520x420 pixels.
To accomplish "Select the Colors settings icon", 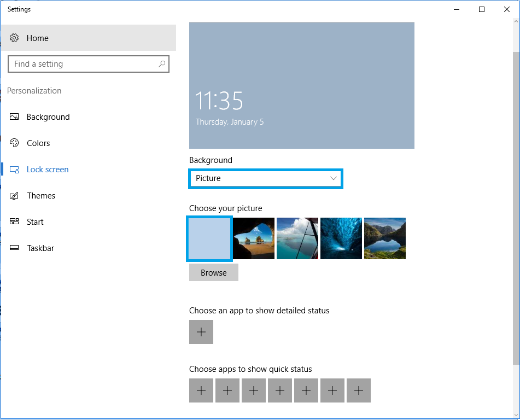I will pyautogui.click(x=15, y=143).
